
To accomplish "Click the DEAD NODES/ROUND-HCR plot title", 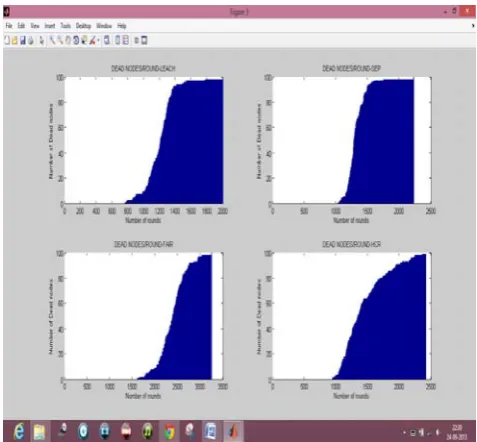I will click(351, 244).
